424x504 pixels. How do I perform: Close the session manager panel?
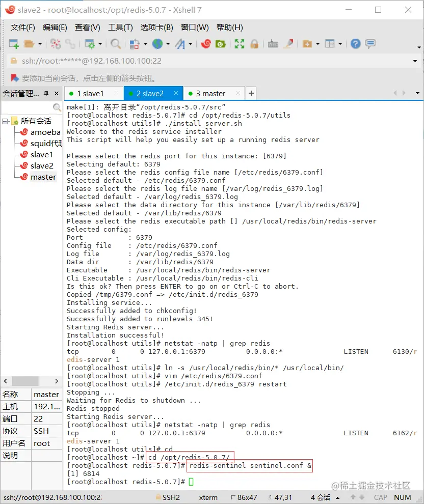pyautogui.click(x=57, y=93)
